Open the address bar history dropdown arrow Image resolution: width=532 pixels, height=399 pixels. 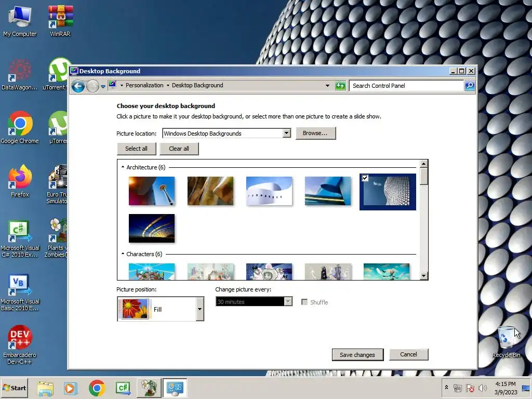[327, 86]
